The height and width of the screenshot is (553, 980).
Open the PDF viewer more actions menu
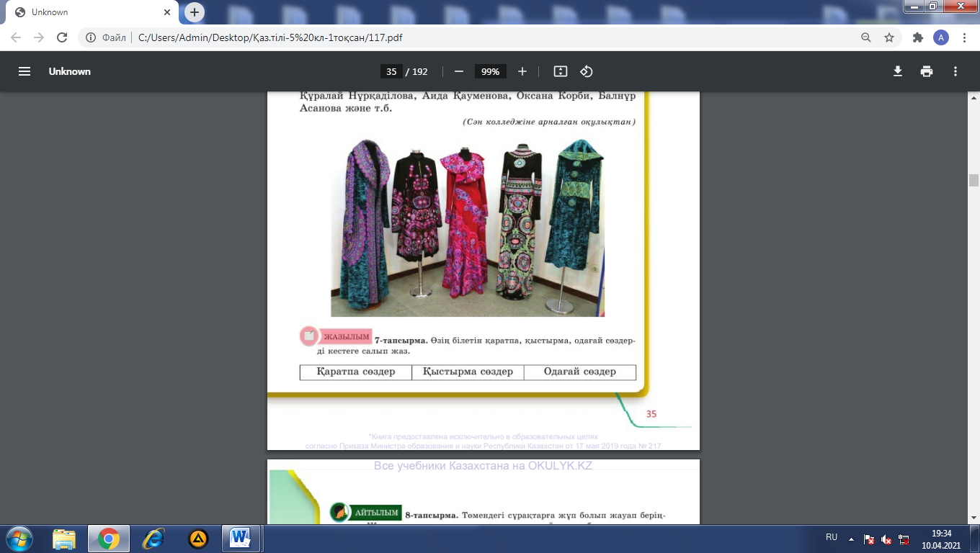point(955,71)
